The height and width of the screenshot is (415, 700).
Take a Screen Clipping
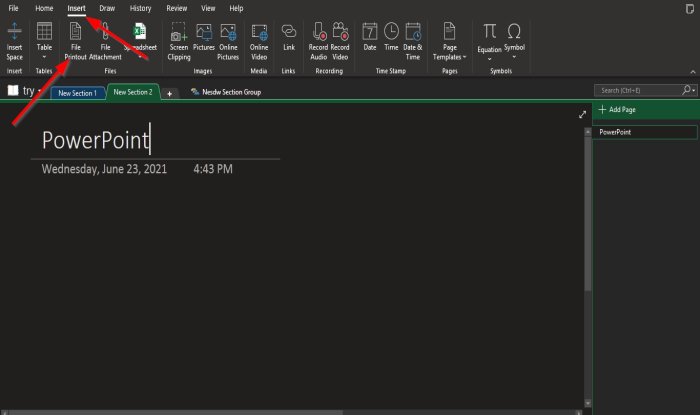[179, 41]
